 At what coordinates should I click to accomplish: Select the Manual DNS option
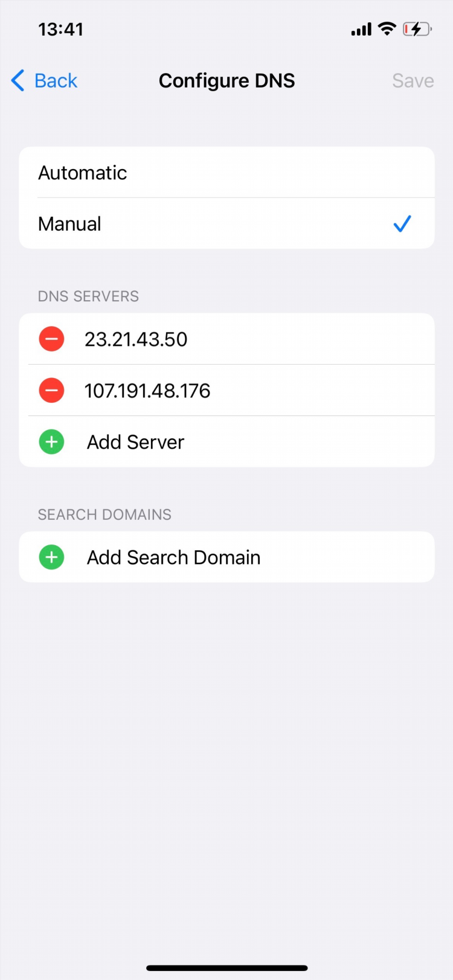226,223
